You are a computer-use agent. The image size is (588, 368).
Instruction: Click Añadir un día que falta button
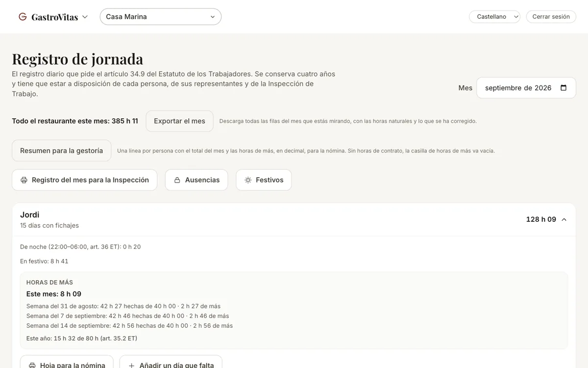tap(171, 366)
